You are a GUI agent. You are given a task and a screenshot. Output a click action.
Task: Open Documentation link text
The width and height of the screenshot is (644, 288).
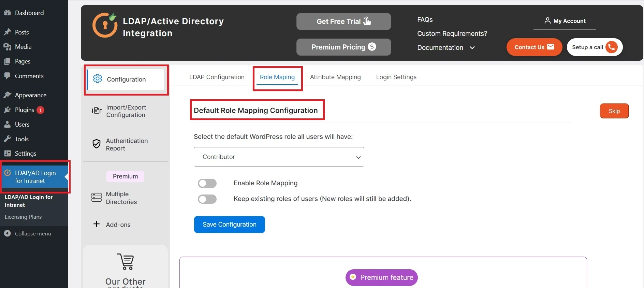[x=440, y=48]
